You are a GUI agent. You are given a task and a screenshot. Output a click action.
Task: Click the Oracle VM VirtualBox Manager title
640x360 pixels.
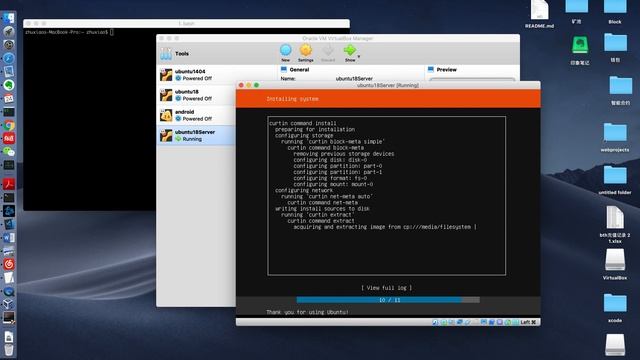click(x=338, y=38)
